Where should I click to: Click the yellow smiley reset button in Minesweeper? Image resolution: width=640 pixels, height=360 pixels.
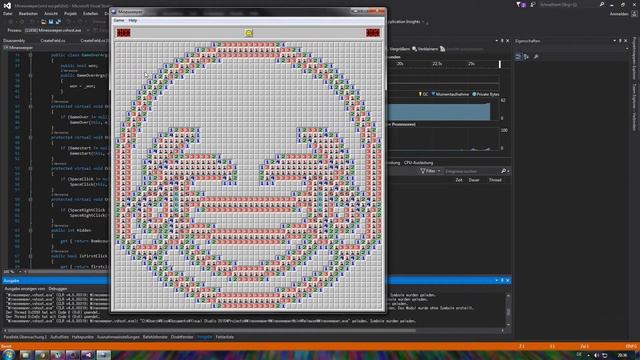tap(249, 33)
